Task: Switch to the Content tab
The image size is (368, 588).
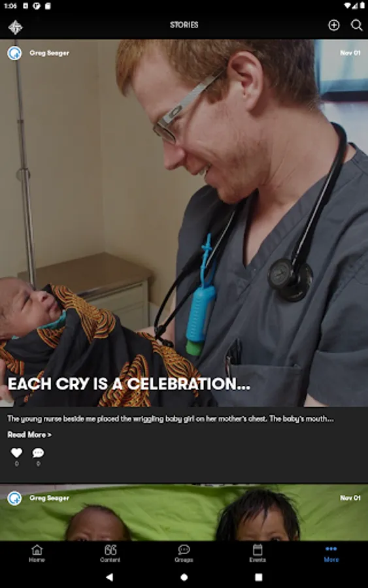Action: 110,553
